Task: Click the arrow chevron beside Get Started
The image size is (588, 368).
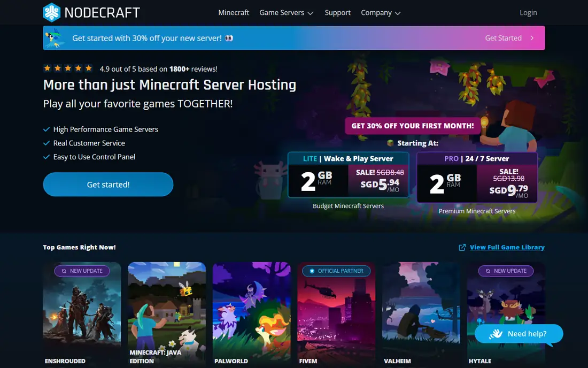Action: 532,38
